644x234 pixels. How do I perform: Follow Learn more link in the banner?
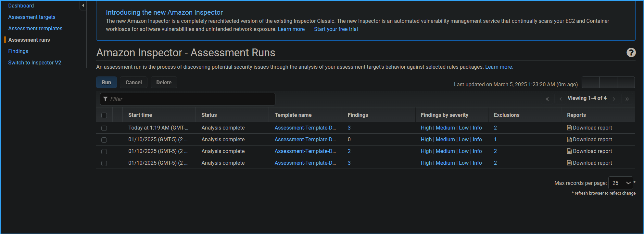(291, 29)
